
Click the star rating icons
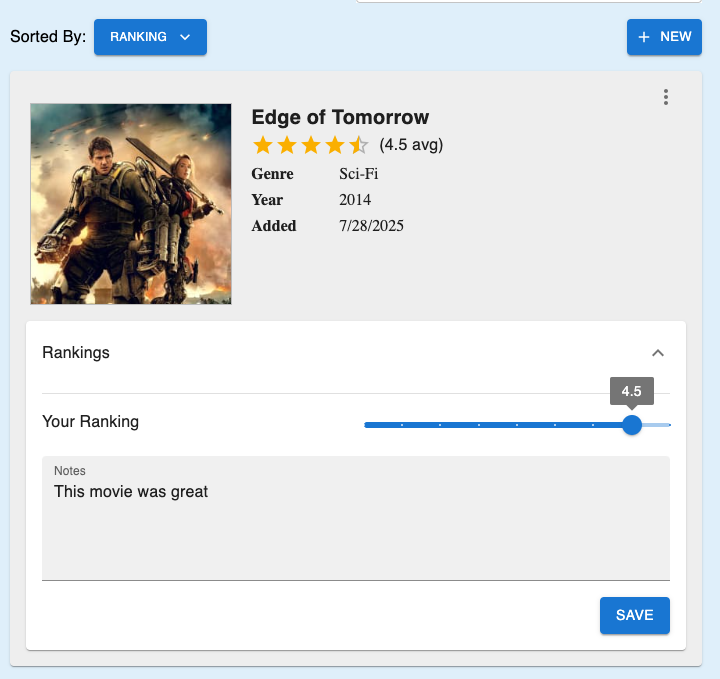(x=310, y=145)
